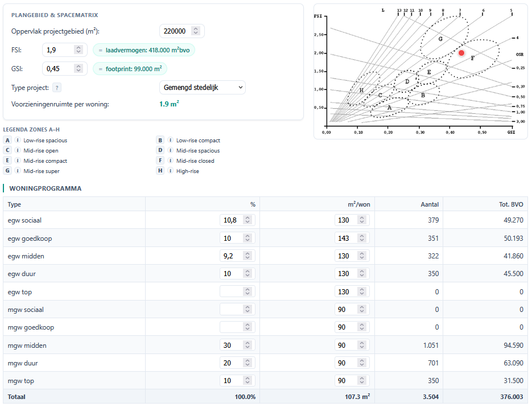Open info icon beside Mid-rise closed

pos(170,161)
